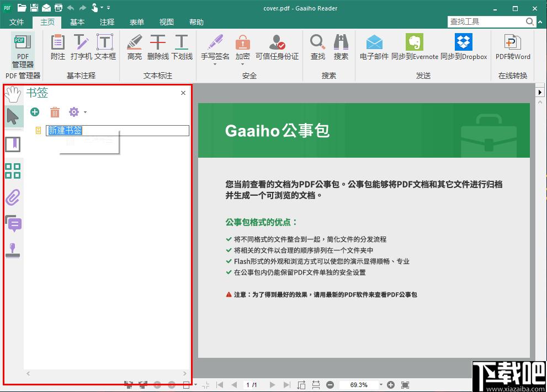Click the open folder icon in title bar
This screenshot has width=547, height=392.
tap(22, 8)
